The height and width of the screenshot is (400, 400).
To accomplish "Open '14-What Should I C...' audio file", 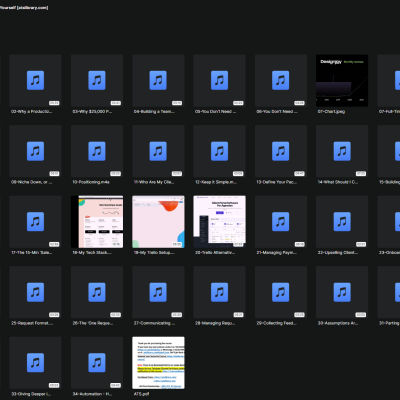I will click(x=342, y=151).
